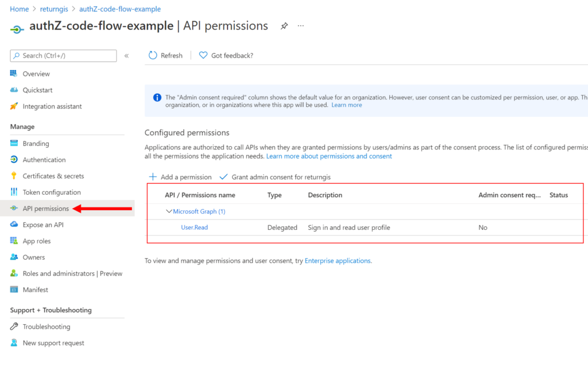588x373 pixels.
Task: Click the API permissions sidebar icon
Action: click(x=14, y=208)
